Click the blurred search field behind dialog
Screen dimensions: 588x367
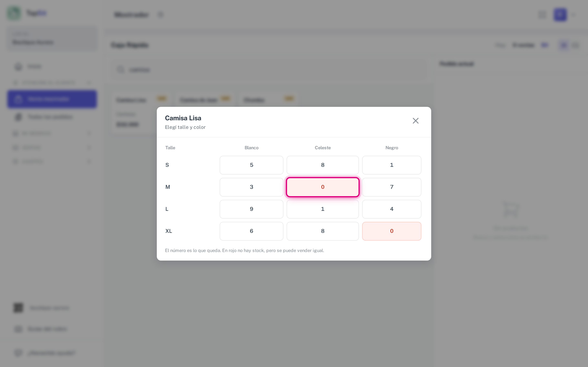(268, 70)
